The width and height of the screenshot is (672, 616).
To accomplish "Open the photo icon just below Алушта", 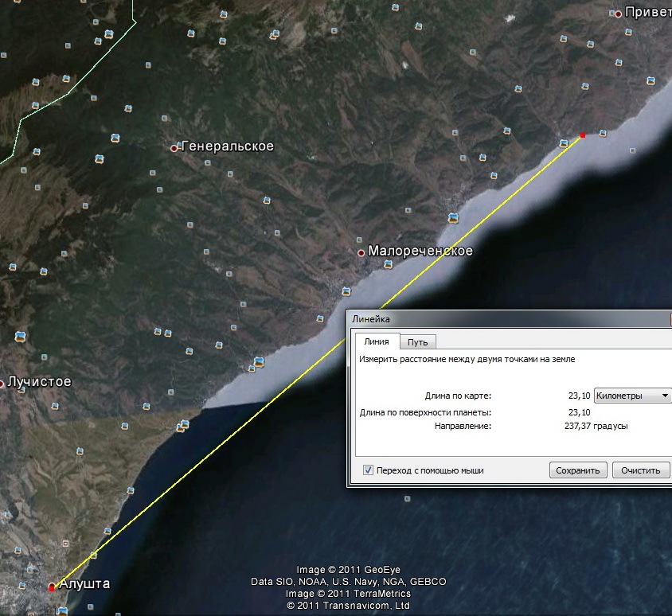I will pos(62,610).
